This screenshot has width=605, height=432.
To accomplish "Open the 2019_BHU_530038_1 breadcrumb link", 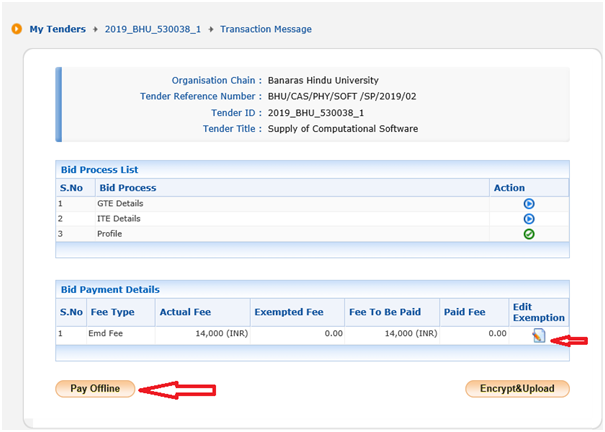I will 152,29.
